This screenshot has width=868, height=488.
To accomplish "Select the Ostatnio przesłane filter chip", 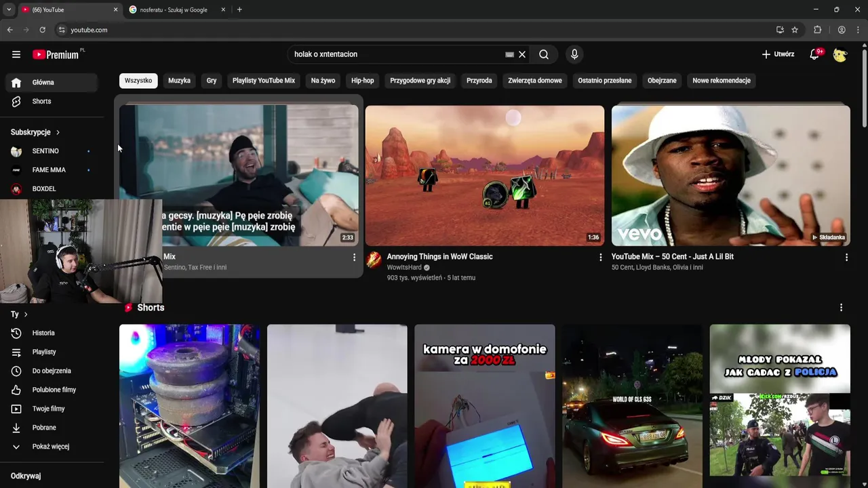I will point(605,81).
